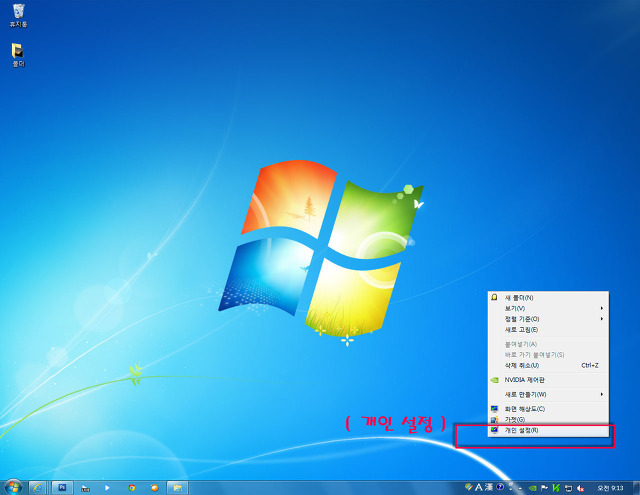Open the Recycle Bin (휴지통) desktop icon

(18, 15)
